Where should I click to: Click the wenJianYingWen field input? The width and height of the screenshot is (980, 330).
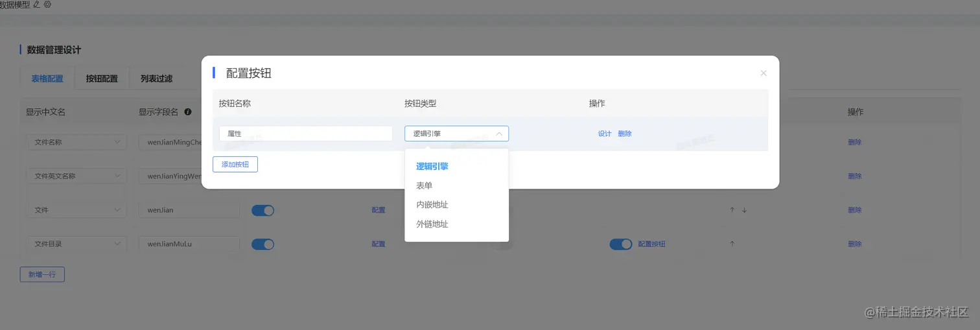coord(170,176)
